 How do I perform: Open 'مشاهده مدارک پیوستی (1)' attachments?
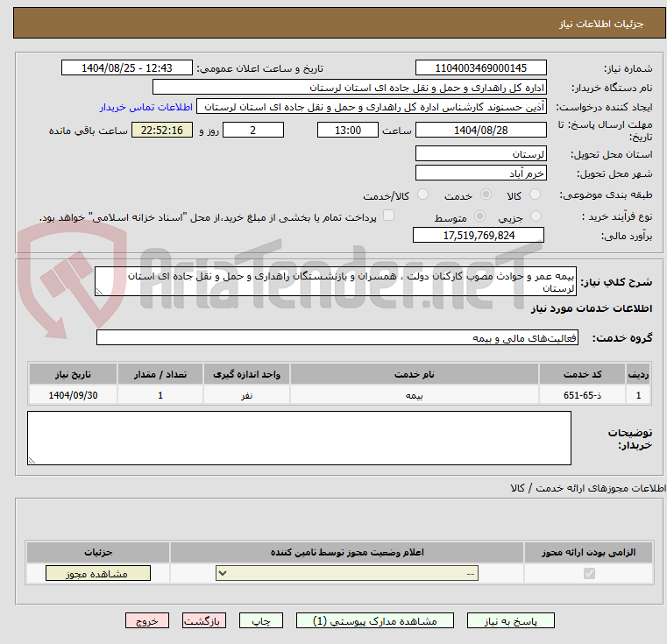click(375, 620)
